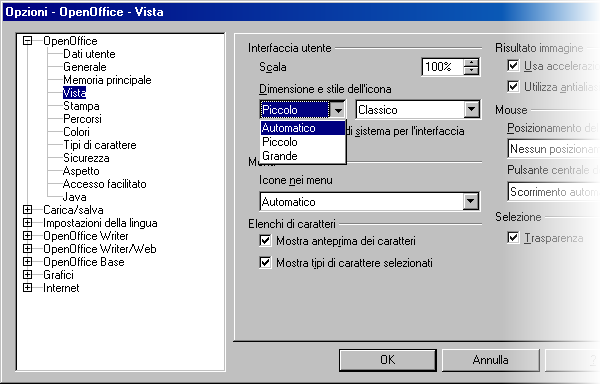Decrease Scala value with down arrow
This screenshot has width=600, height=384.
[x=471, y=71]
